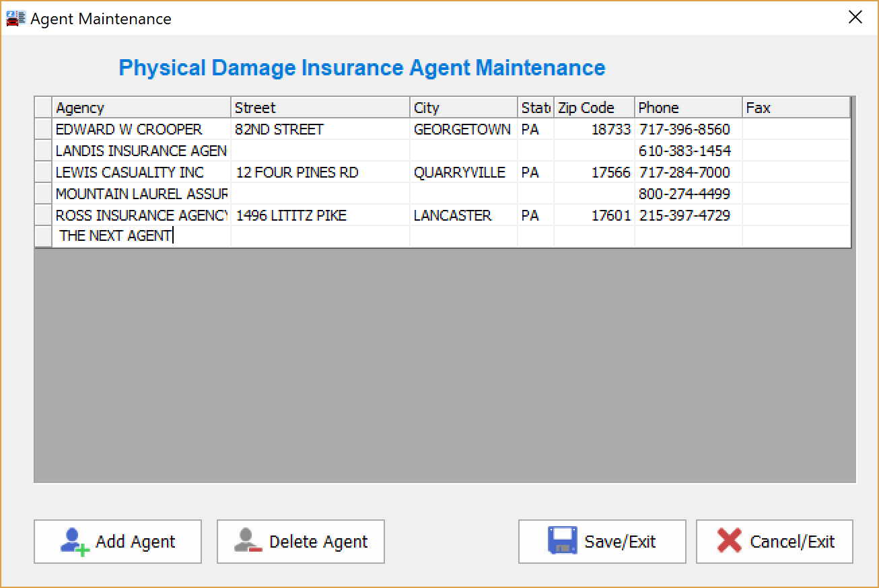This screenshot has width=879, height=588.
Task: Click the Street cell showing 1496 LITITZ PIKE
Action: tap(320, 215)
